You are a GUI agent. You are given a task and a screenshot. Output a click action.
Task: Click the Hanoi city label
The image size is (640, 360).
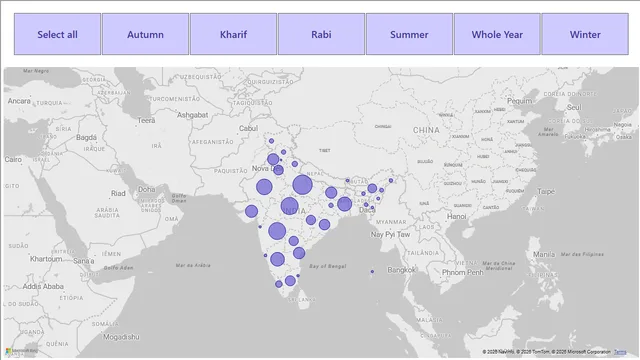pyautogui.click(x=456, y=216)
